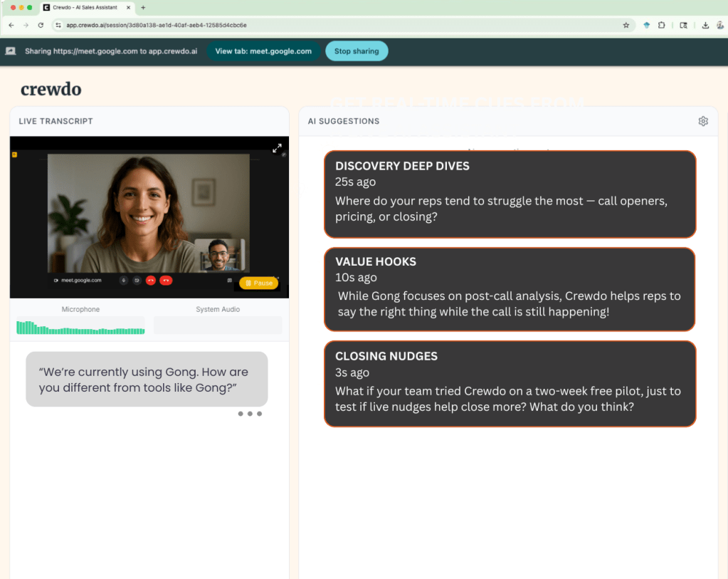Viewport: 728px width, 579px height.
Task: Click the Stop sharing button
Action: [356, 51]
